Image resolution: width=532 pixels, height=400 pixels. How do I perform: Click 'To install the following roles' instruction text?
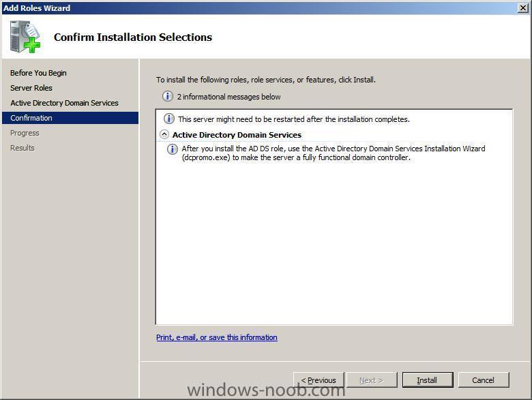coord(266,80)
